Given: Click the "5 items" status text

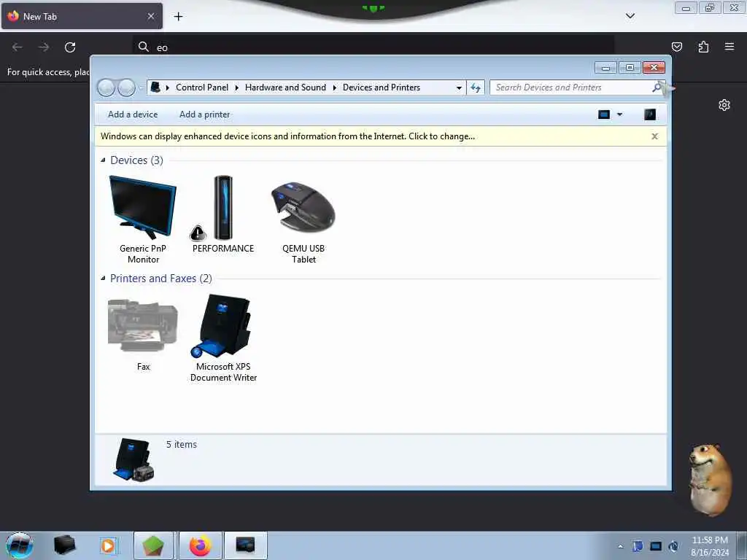Looking at the screenshot, I should point(181,444).
